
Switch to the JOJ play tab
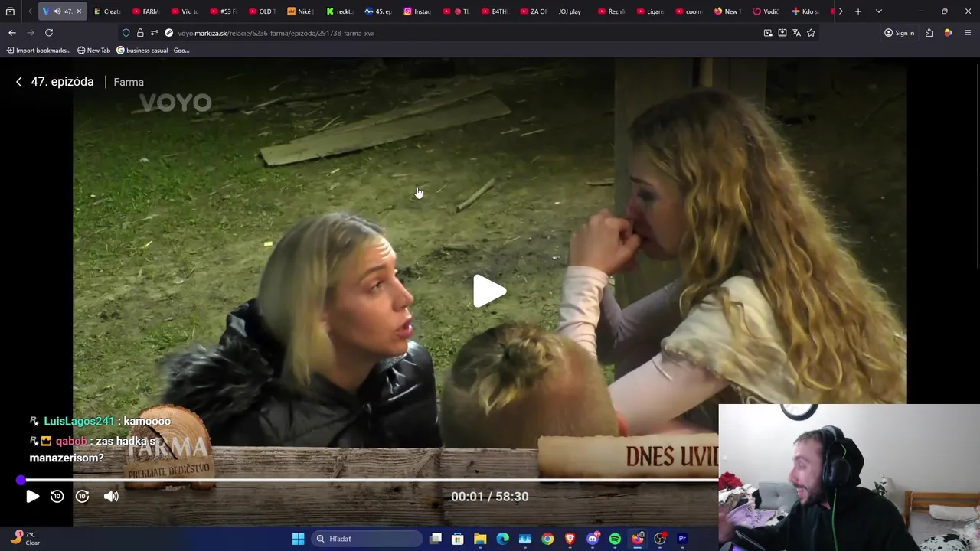click(x=570, y=11)
